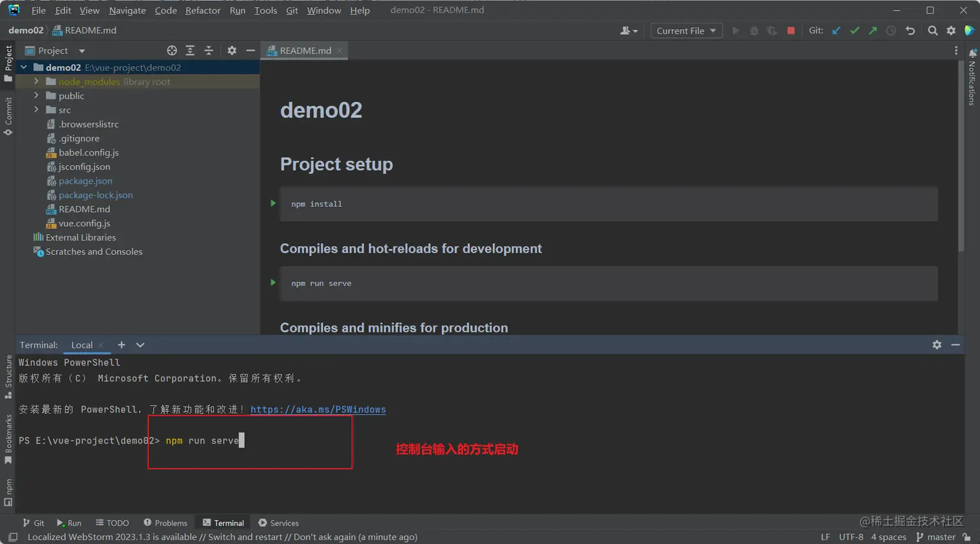Open the Navigate menu
The height and width of the screenshot is (544, 980).
click(127, 10)
